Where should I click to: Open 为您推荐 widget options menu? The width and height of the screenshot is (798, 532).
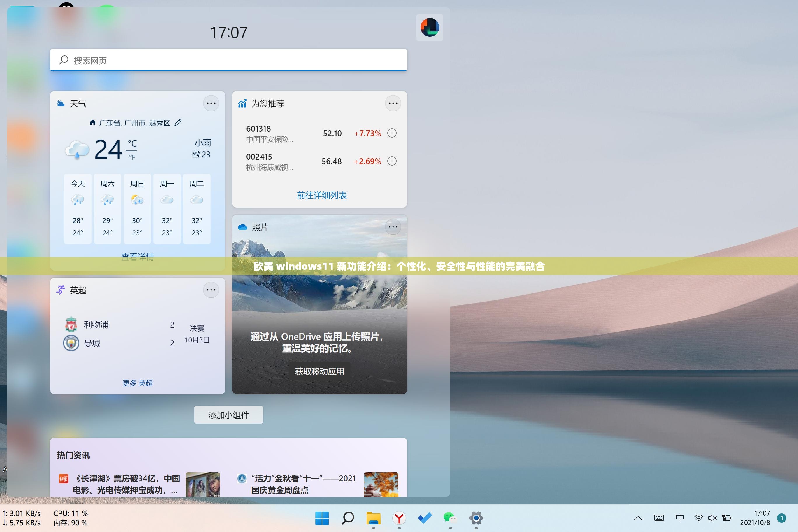coord(393,103)
